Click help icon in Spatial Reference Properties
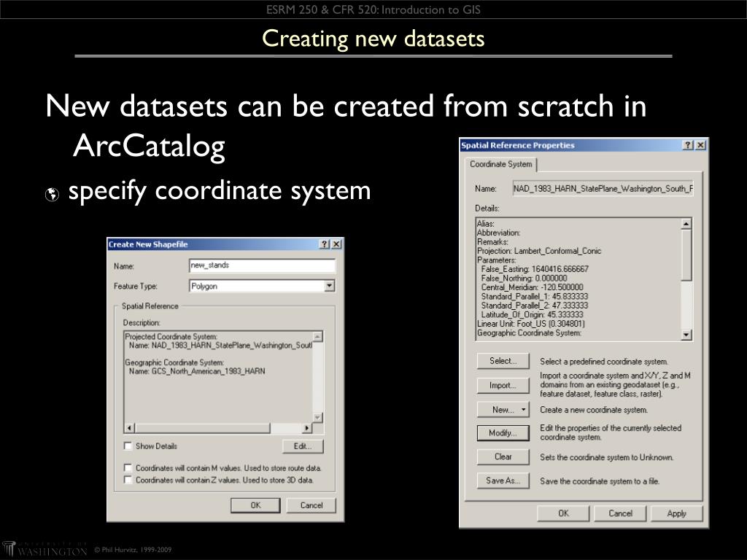Screen dimensions: 747x560 tap(689, 145)
